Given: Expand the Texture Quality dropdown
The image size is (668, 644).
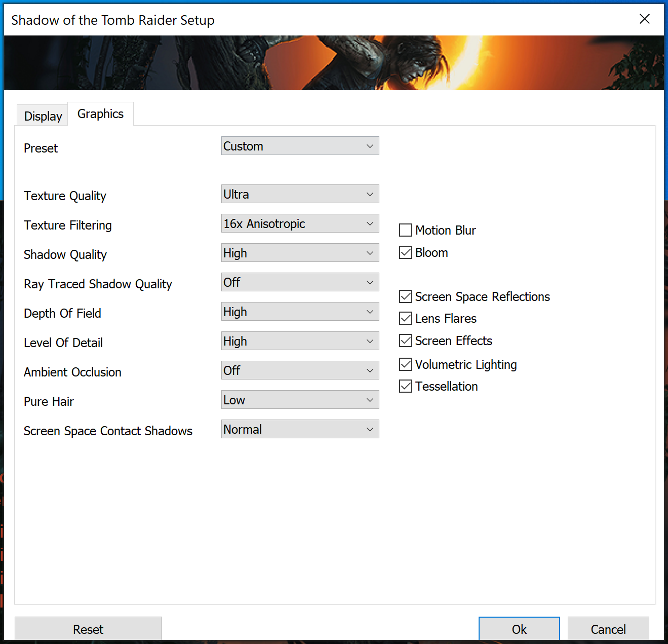Looking at the screenshot, I should coord(300,194).
